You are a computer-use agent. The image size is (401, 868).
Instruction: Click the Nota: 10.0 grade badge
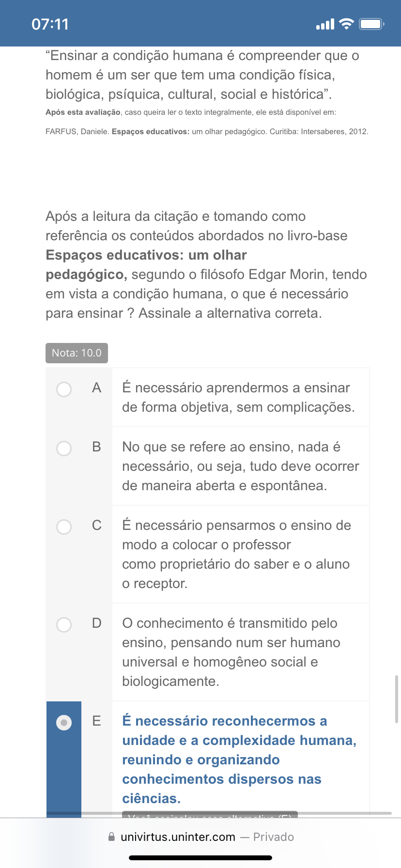(x=77, y=353)
